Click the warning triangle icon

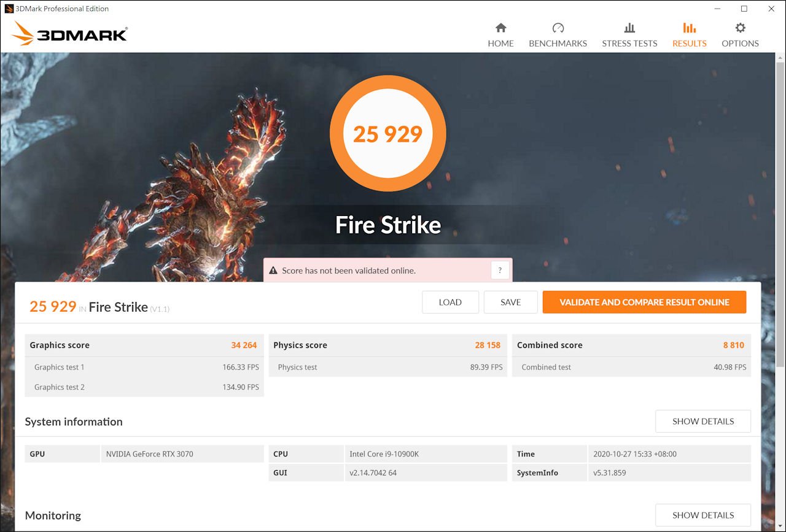[273, 271]
